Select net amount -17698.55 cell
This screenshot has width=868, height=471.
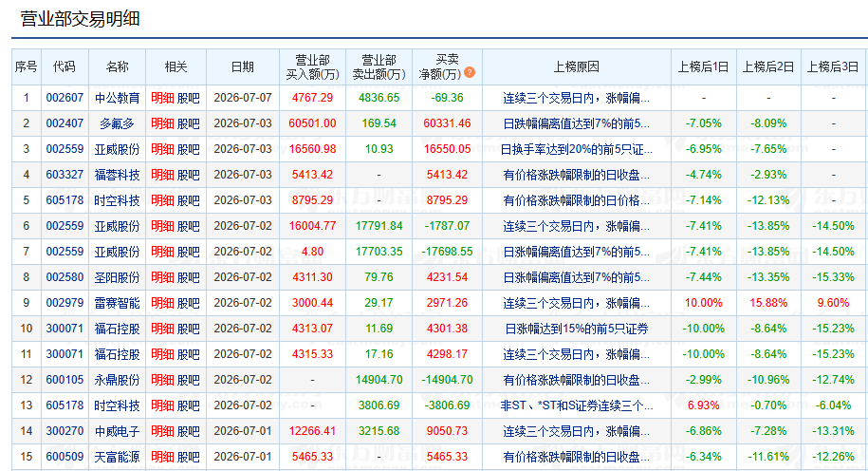point(448,252)
